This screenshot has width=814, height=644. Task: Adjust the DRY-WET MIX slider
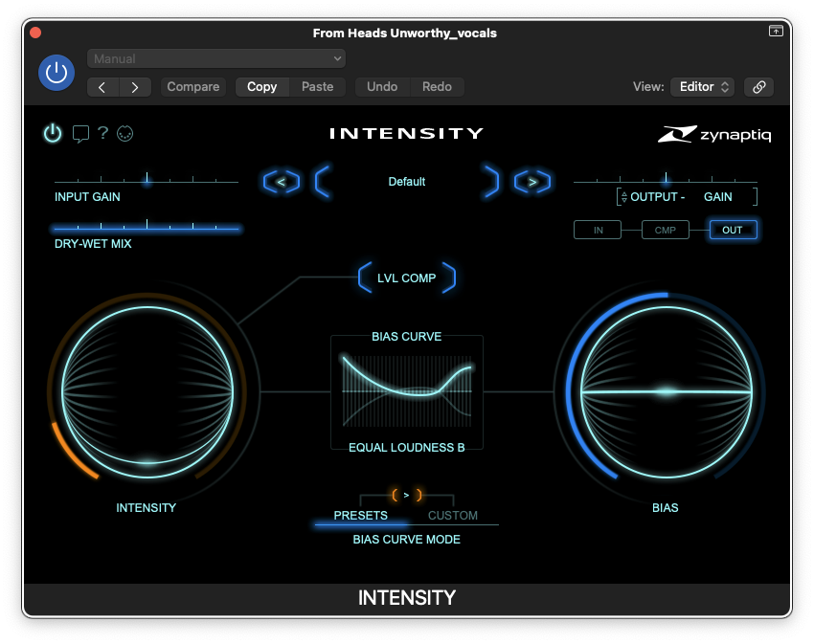pyautogui.click(x=147, y=227)
